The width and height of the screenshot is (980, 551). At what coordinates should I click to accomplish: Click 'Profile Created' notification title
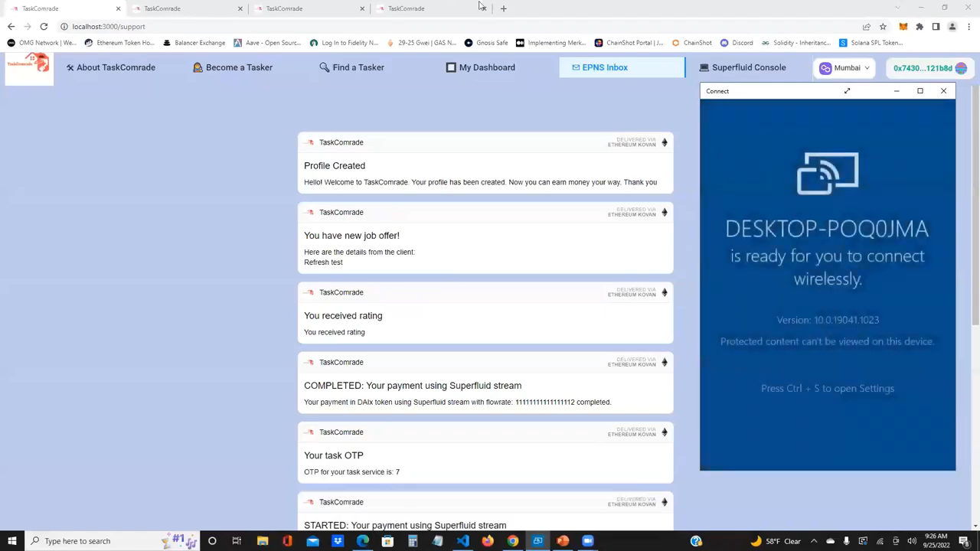coord(335,165)
